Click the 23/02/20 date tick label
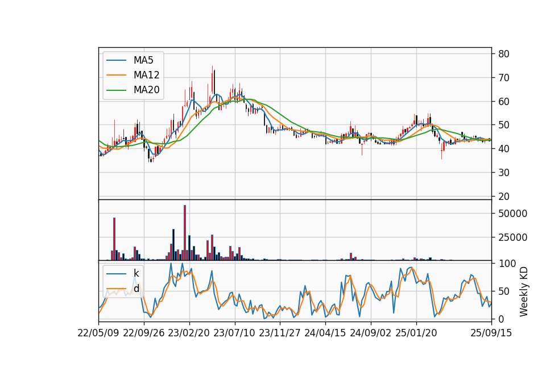This screenshot has width=546, height=392. pyautogui.click(x=189, y=333)
